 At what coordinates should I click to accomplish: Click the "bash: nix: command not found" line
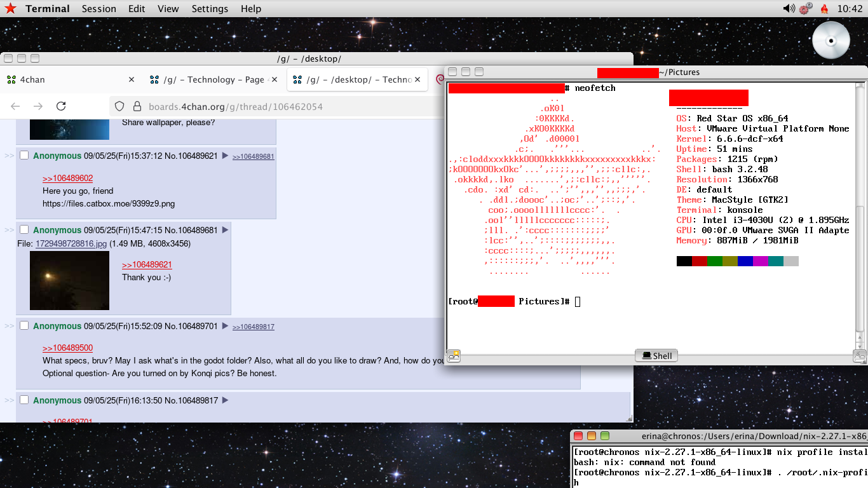(x=644, y=463)
